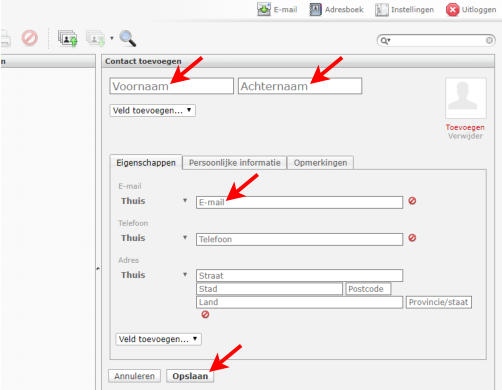
Task: Switch to Persoonlijke informatie tab
Action: point(235,163)
